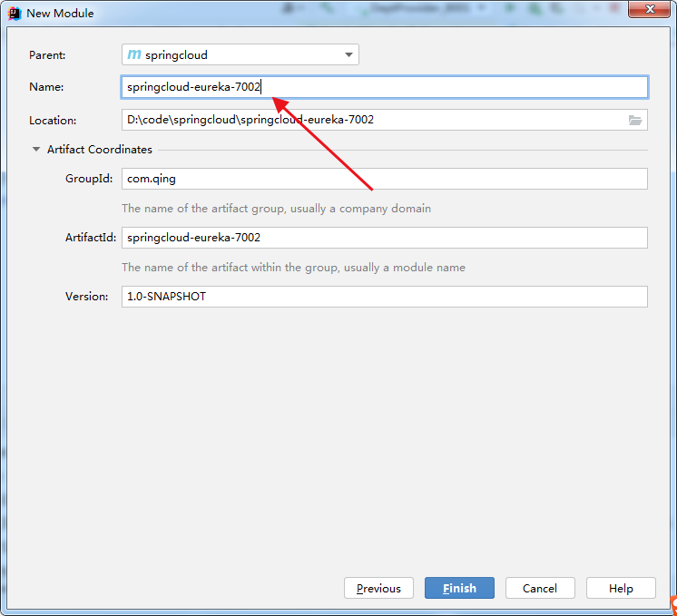The height and width of the screenshot is (616, 677).
Task: Focus the Name input field
Action: pyautogui.click(x=384, y=87)
